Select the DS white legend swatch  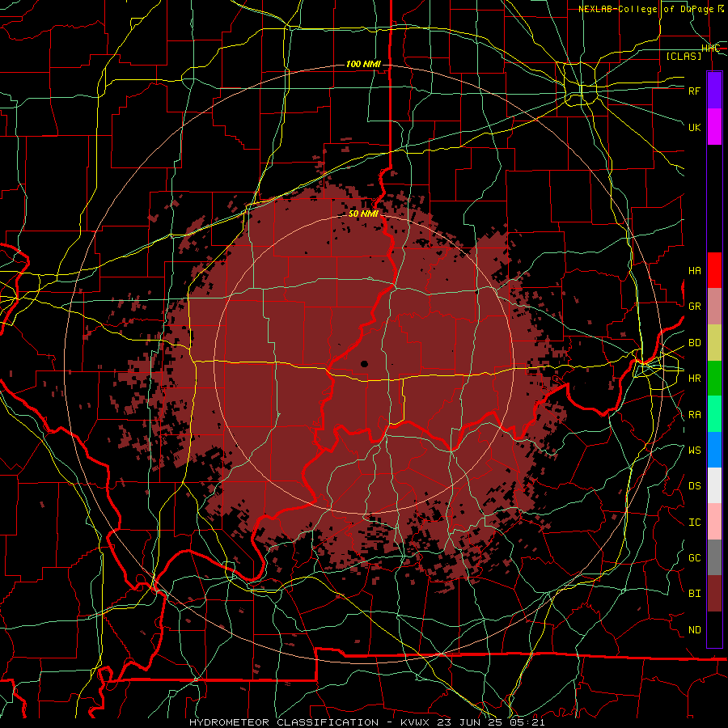[x=714, y=485]
